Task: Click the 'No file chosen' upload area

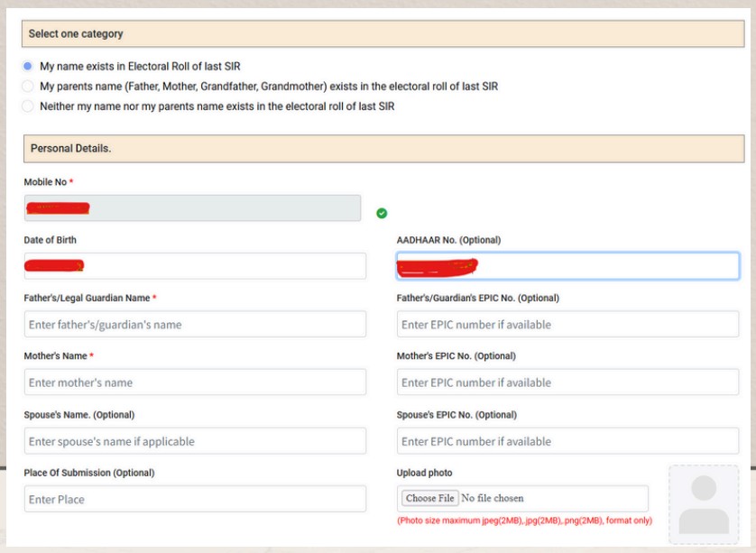Action: 492,498
